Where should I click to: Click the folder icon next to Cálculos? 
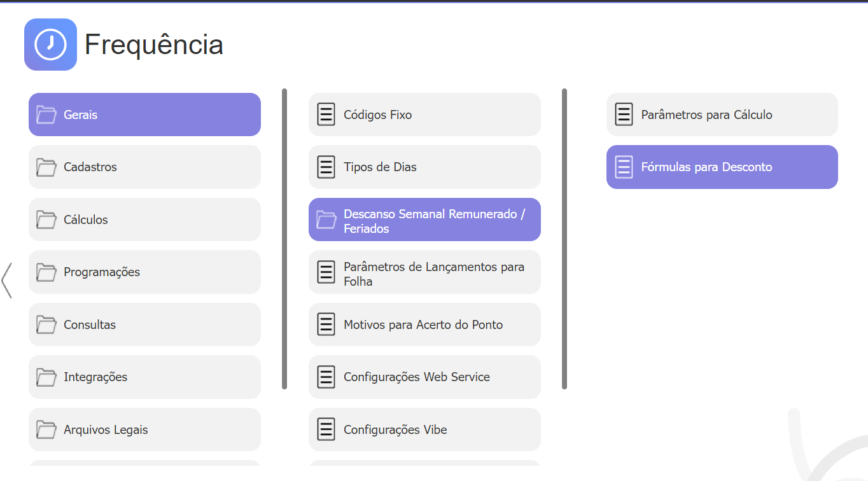pos(46,220)
